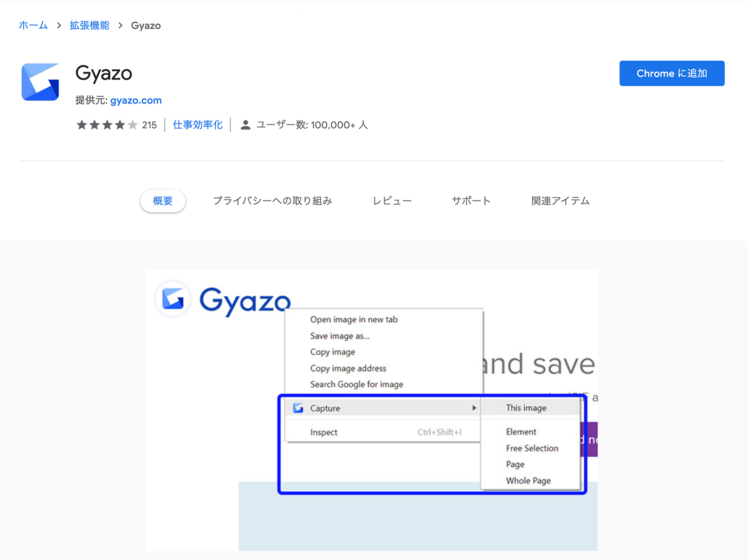The height and width of the screenshot is (560, 748).
Task: Expand the Capture submenu arrow
Action: click(474, 408)
